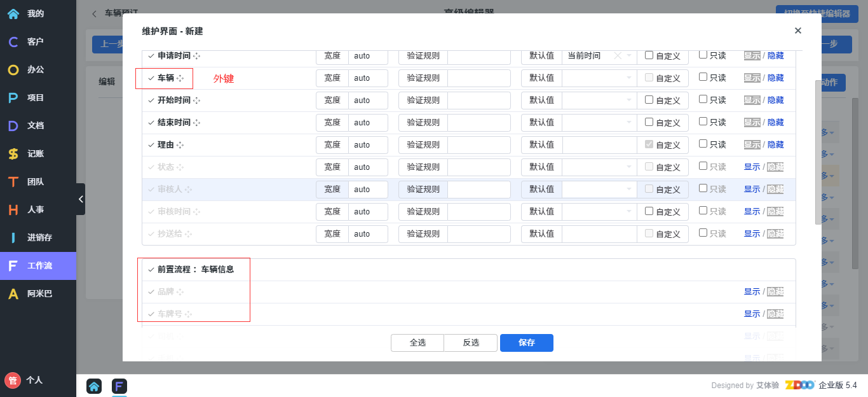Open the 记账 accounting dollar icon
The height and width of the screenshot is (397, 868).
(13, 154)
